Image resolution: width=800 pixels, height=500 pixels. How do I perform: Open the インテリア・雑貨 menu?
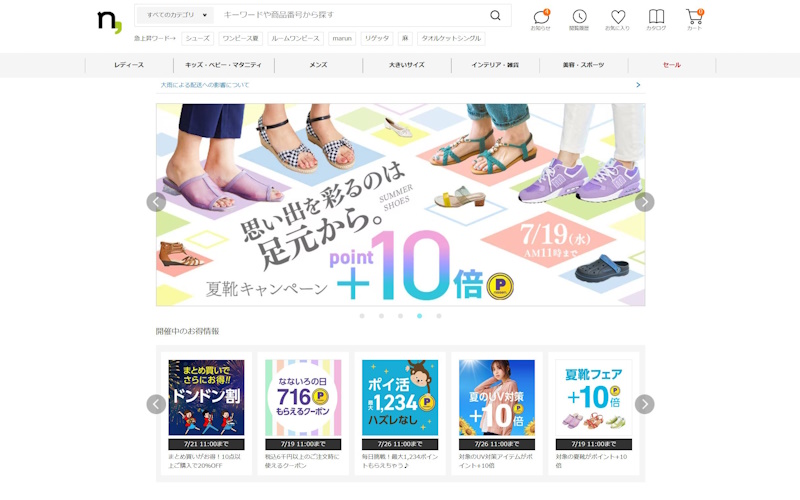tap(493, 65)
